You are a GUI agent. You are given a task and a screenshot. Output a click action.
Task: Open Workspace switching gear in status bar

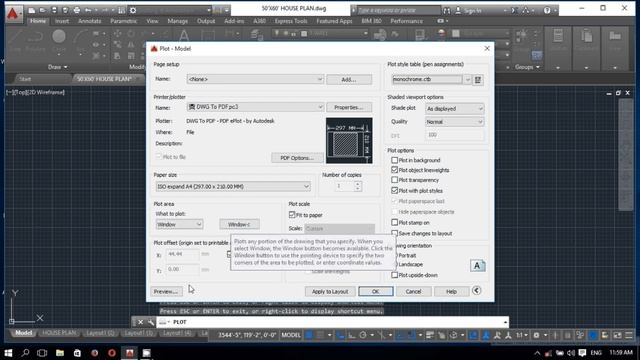click(536, 335)
